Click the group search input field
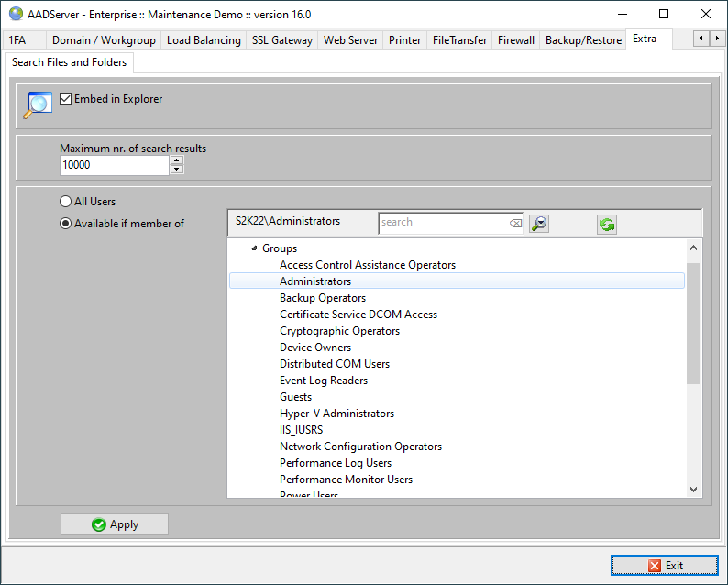 tap(442, 223)
